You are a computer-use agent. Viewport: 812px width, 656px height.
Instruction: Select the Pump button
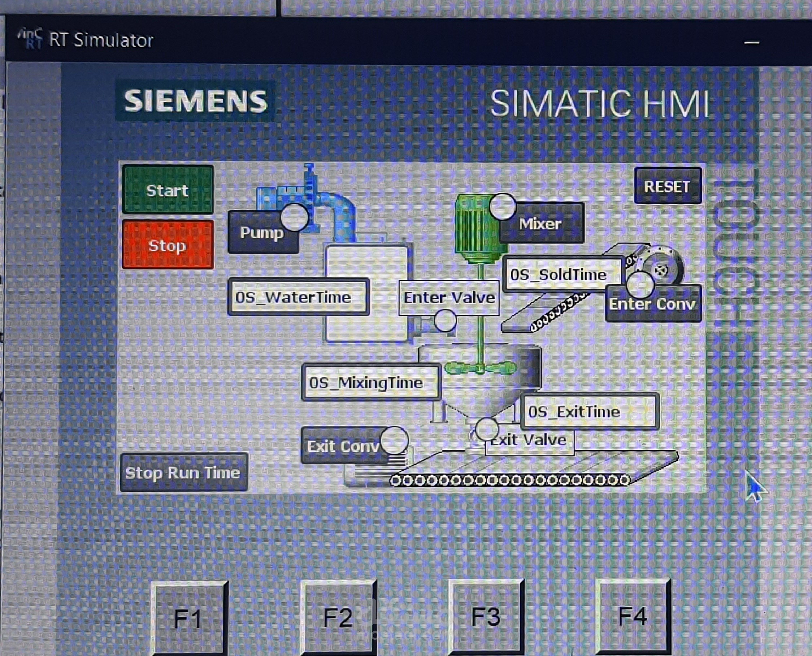point(263,232)
